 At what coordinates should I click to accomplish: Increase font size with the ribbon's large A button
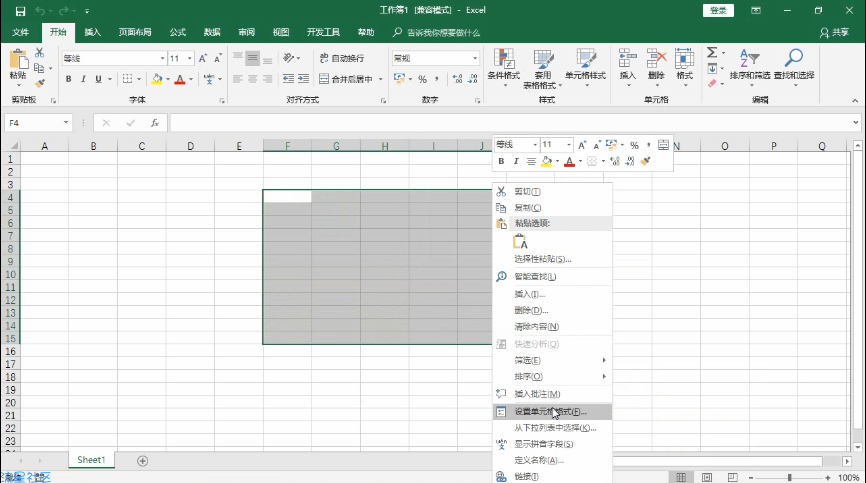click(203, 58)
